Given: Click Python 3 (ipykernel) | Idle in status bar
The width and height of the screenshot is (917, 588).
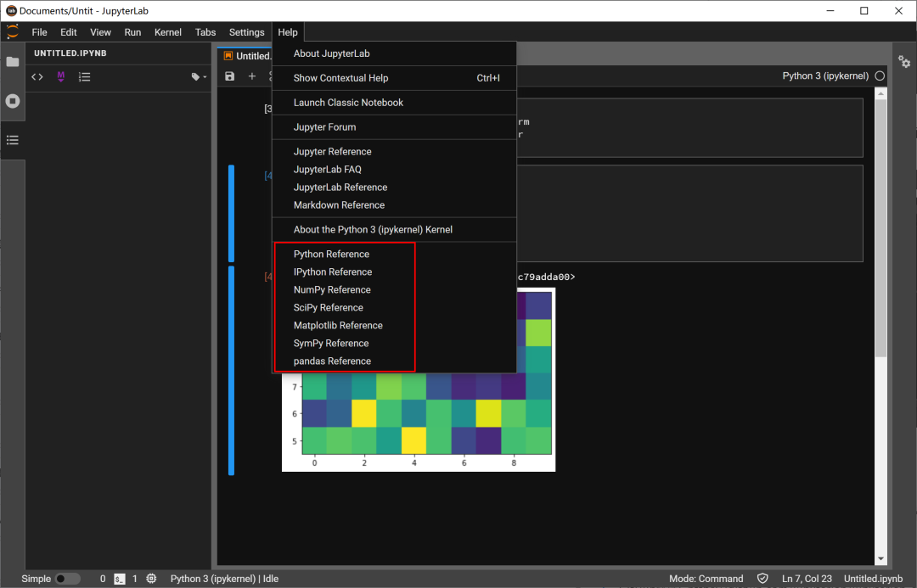Looking at the screenshot, I should point(224,579).
